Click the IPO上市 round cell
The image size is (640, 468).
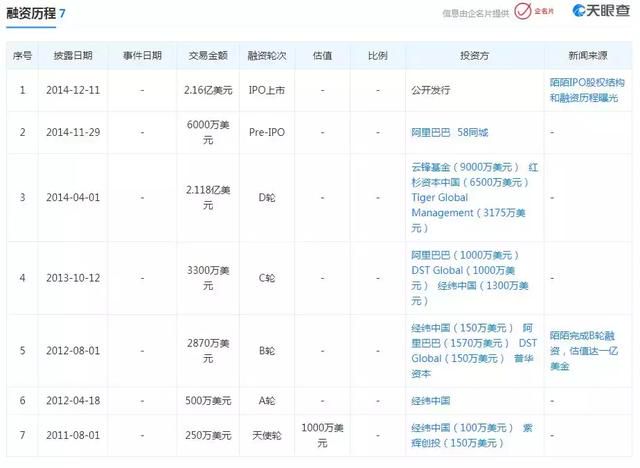267,90
